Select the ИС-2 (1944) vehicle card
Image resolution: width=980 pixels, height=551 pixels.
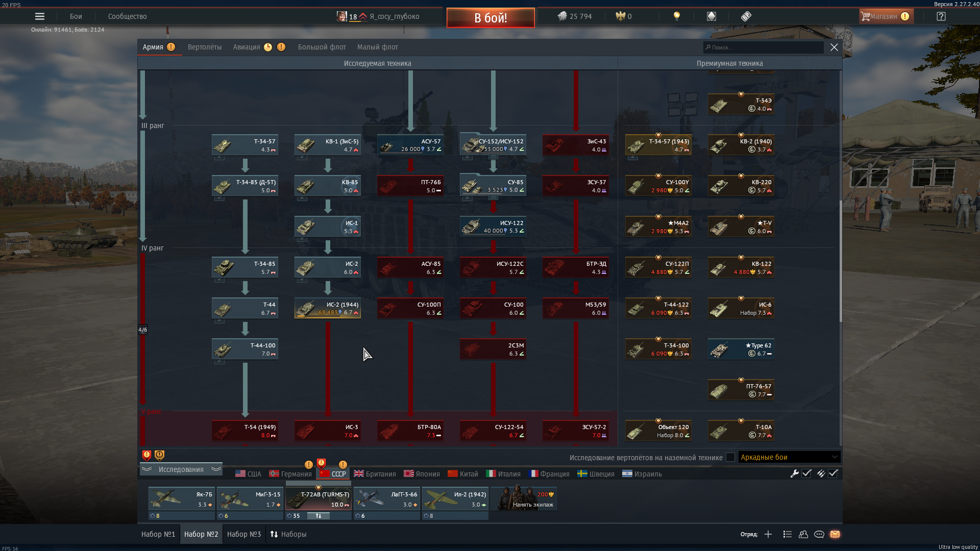click(328, 308)
